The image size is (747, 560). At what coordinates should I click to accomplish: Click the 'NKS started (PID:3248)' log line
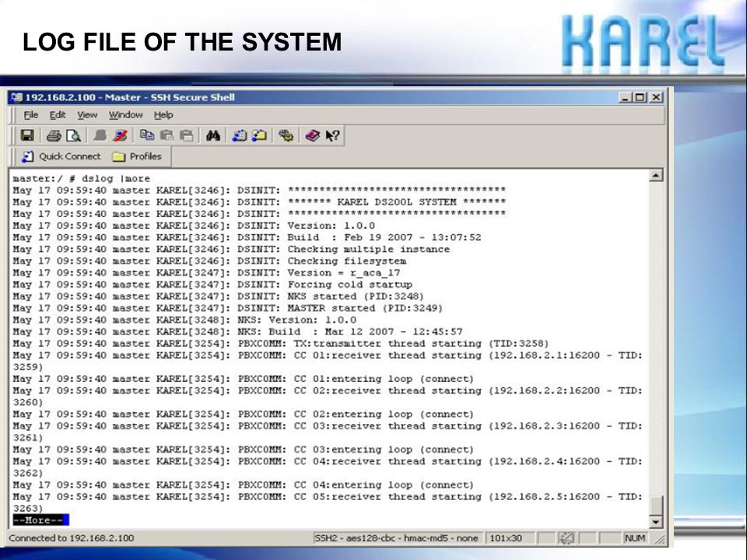(218, 296)
